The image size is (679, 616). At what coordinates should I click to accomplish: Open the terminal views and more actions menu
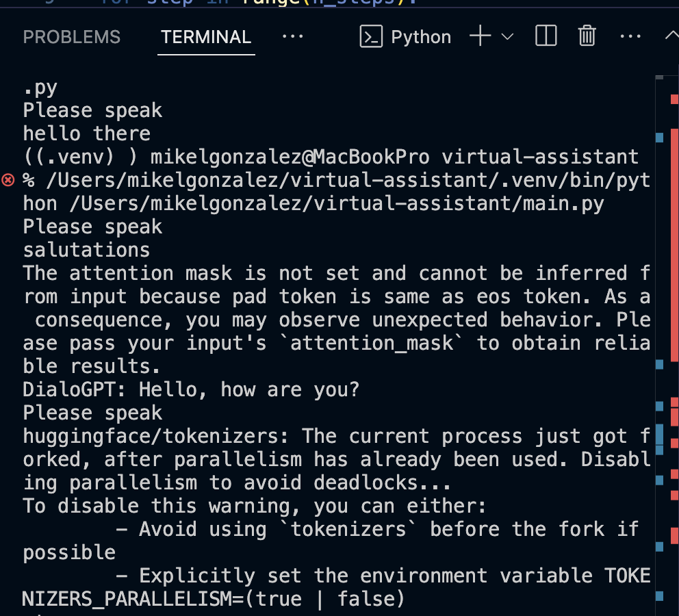point(630,37)
